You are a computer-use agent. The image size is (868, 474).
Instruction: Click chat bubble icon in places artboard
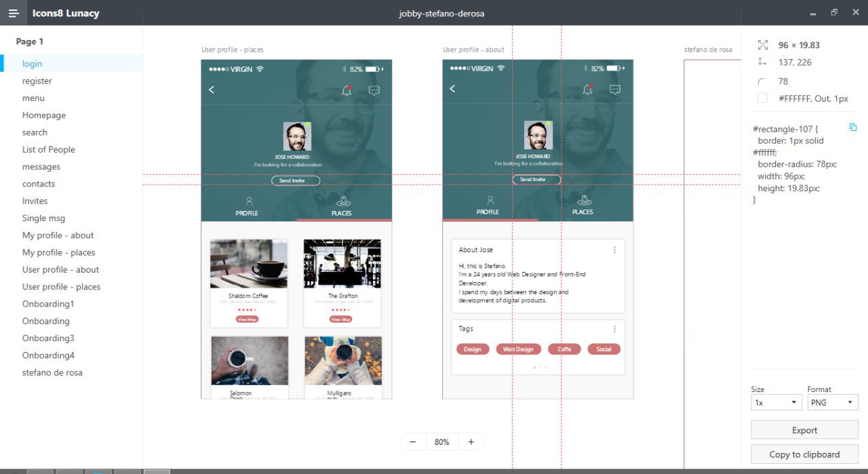[374, 90]
